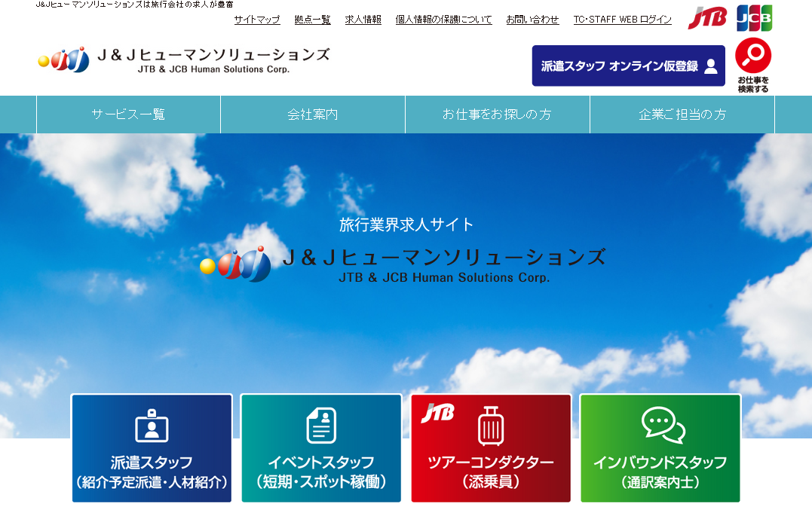Open 企業ご担当の方 navigation menu
Image resolution: width=812 pixels, height=513 pixels.
682,115
